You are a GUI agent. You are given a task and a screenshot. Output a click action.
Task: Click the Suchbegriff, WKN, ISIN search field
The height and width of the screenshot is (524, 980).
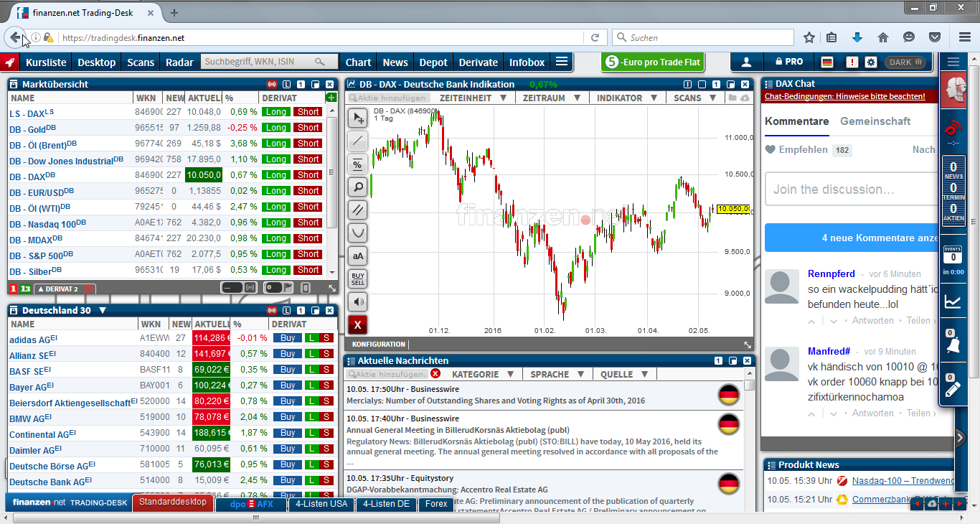(x=268, y=62)
